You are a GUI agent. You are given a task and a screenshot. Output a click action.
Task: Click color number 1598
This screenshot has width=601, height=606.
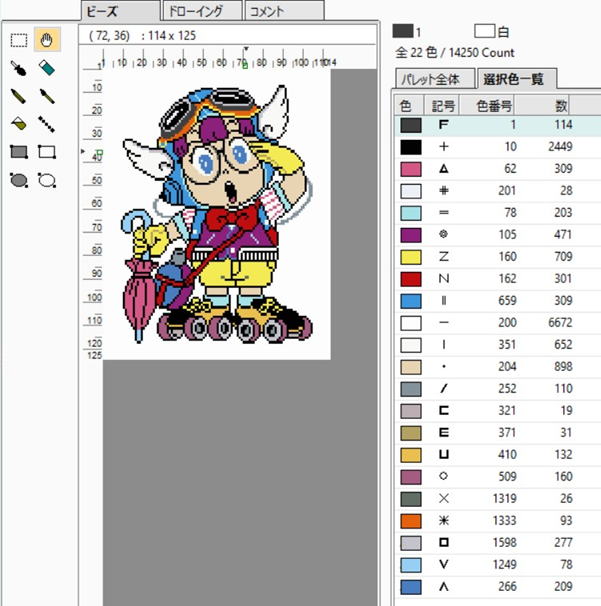pos(504,543)
